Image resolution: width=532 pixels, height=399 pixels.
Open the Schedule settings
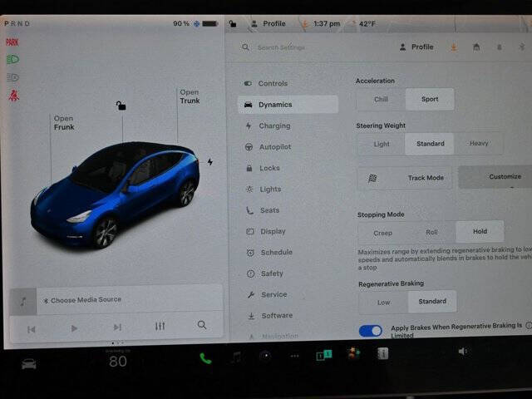269,253
